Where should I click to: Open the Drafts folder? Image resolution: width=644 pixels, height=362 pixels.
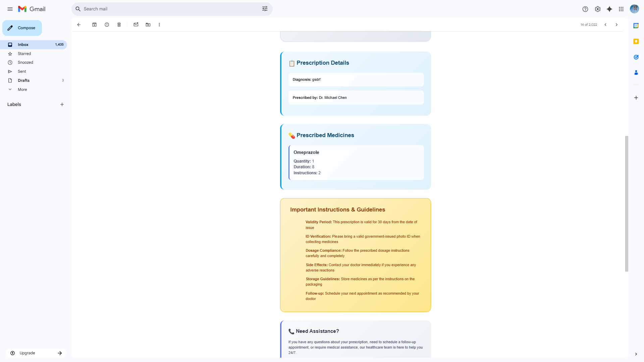click(23, 80)
